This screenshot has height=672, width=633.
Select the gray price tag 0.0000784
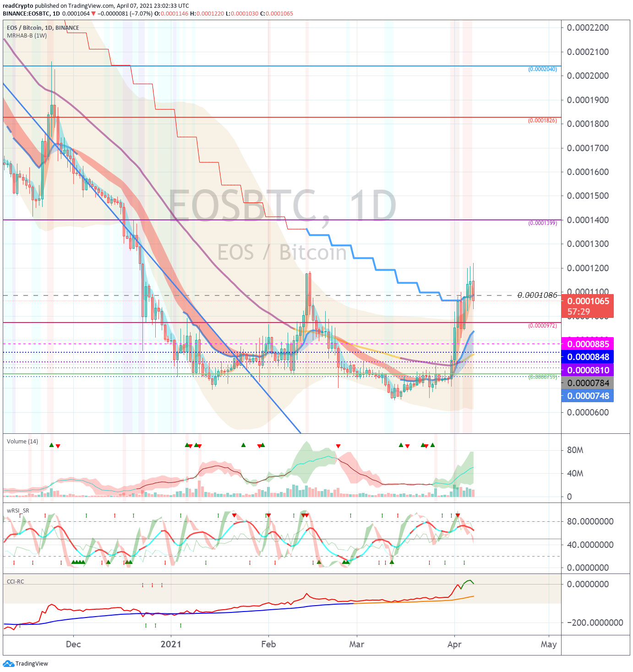pyautogui.click(x=588, y=383)
